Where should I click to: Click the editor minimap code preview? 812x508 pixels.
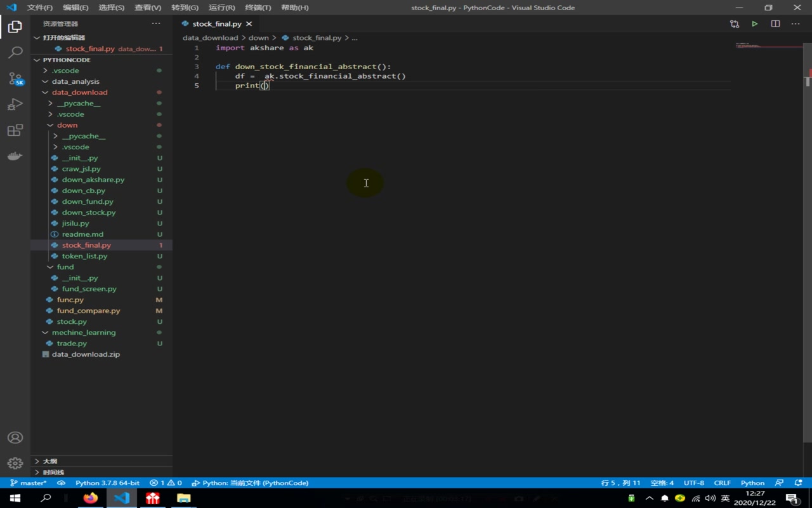(x=769, y=46)
